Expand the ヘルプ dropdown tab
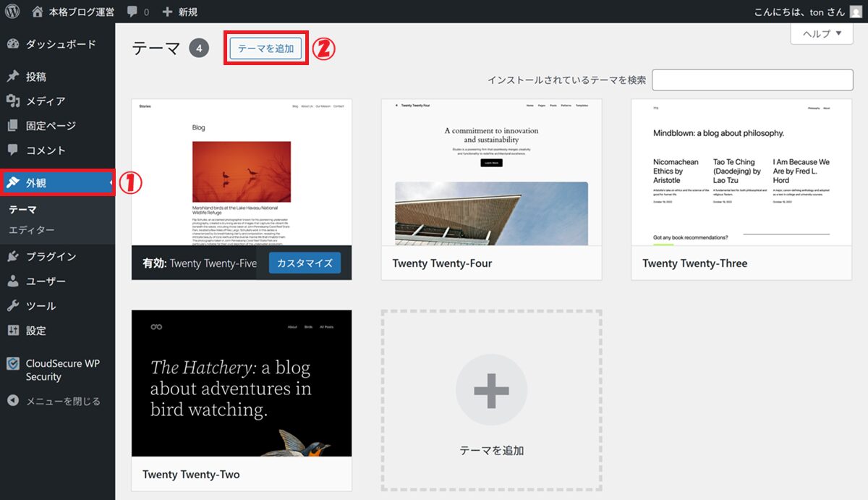 (x=822, y=33)
